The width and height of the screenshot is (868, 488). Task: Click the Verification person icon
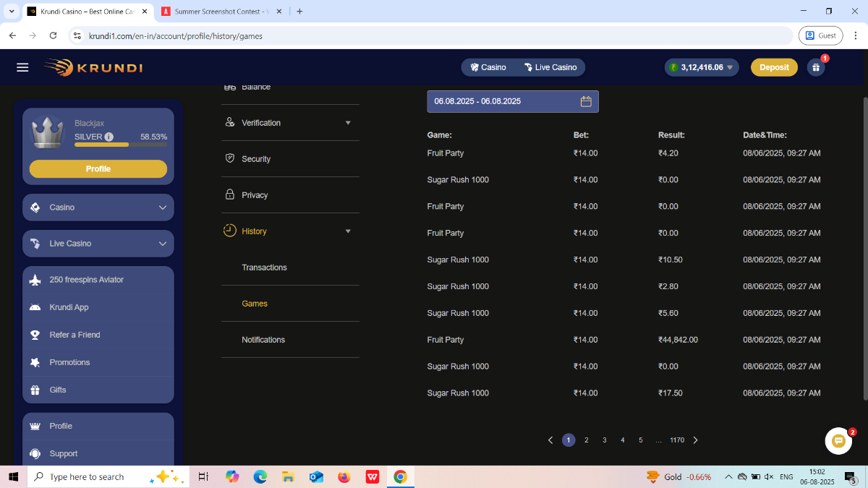click(230, 123)
